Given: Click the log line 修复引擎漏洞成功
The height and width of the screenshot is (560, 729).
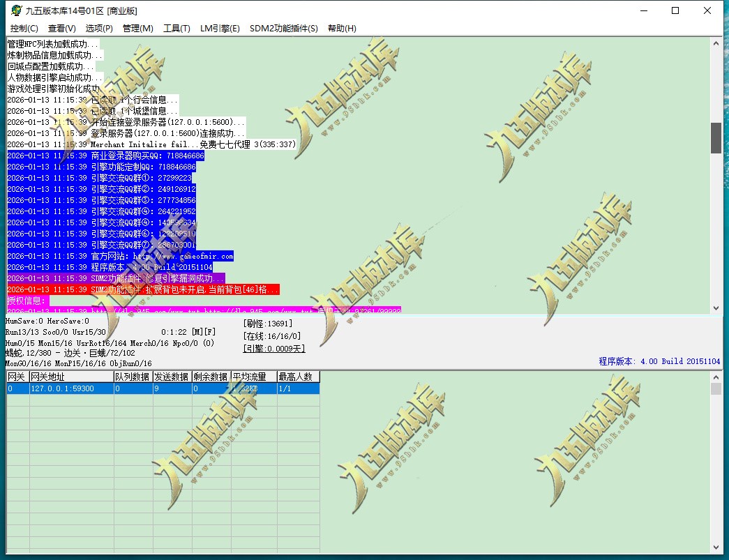Looking at the screenshot, I should 116,278.
